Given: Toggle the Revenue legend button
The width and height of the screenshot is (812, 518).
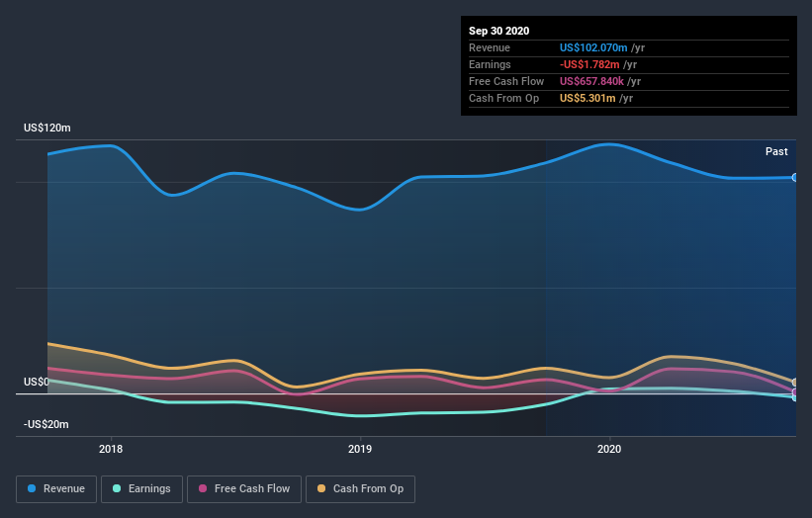Looking at the screenshot, I should tap(56, 489).
